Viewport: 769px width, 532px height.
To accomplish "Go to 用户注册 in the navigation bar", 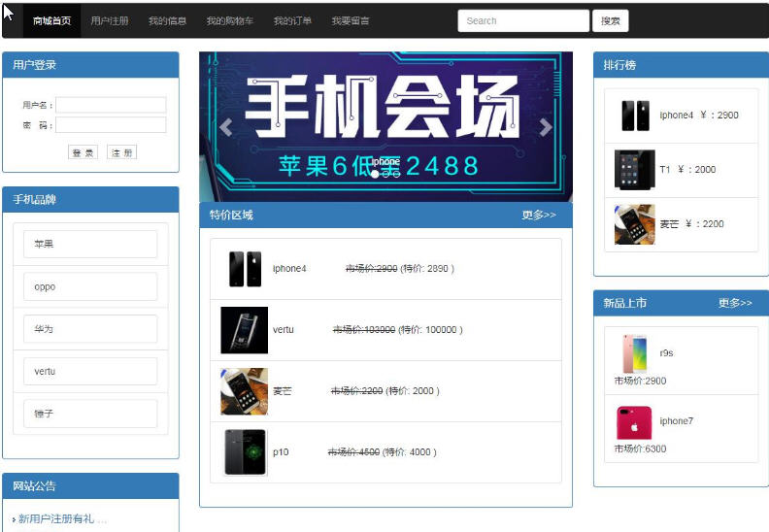I will click(110, 20).
